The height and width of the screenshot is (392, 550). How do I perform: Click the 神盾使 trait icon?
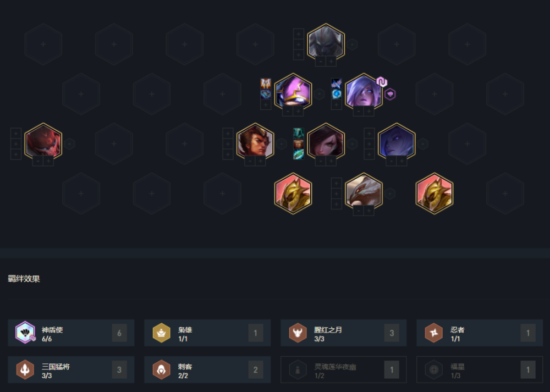coord(25,333)
